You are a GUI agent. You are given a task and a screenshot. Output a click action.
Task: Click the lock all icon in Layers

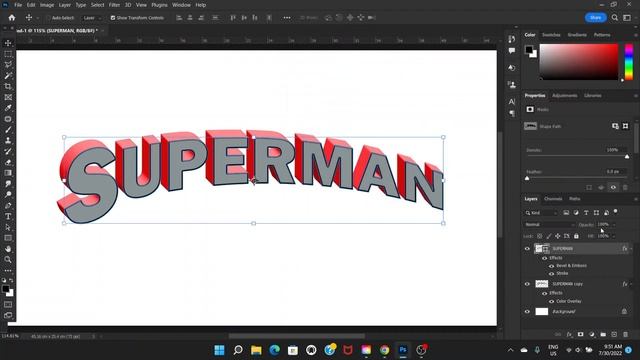pos(576,236)
